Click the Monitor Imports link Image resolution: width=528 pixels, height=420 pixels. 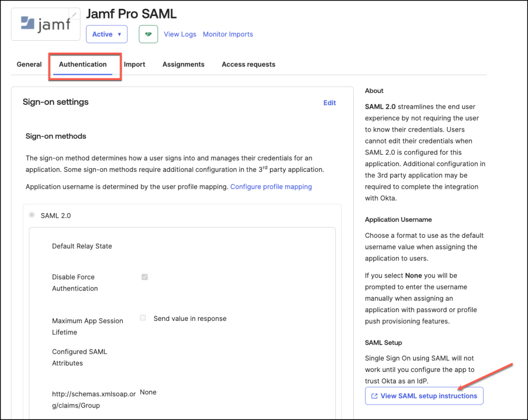point(228,35)
